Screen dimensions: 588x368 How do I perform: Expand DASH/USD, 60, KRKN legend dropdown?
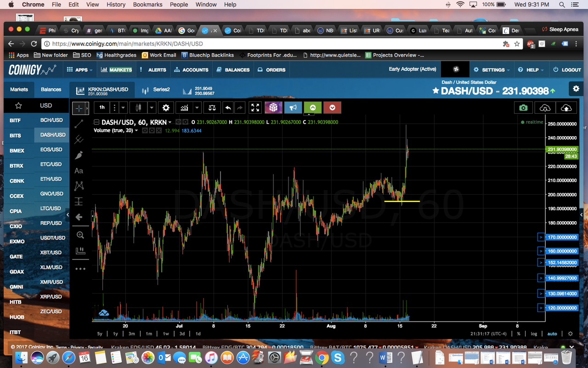coord(170,122)
